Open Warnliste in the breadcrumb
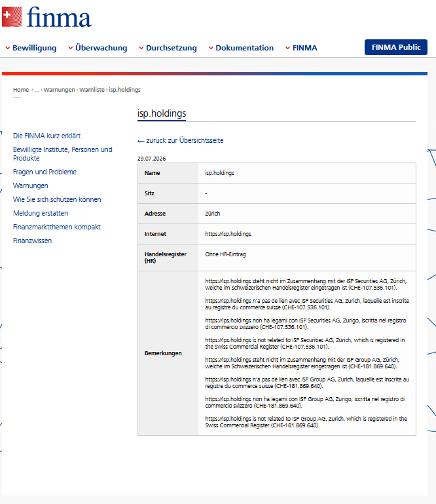 92,90
